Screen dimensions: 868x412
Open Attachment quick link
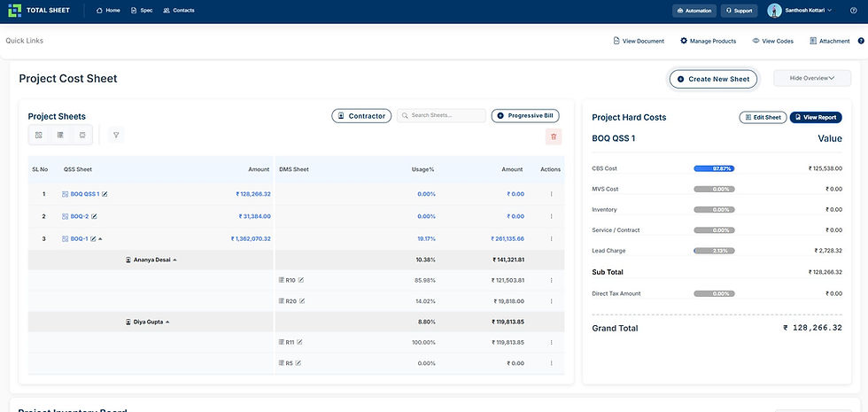829,41
